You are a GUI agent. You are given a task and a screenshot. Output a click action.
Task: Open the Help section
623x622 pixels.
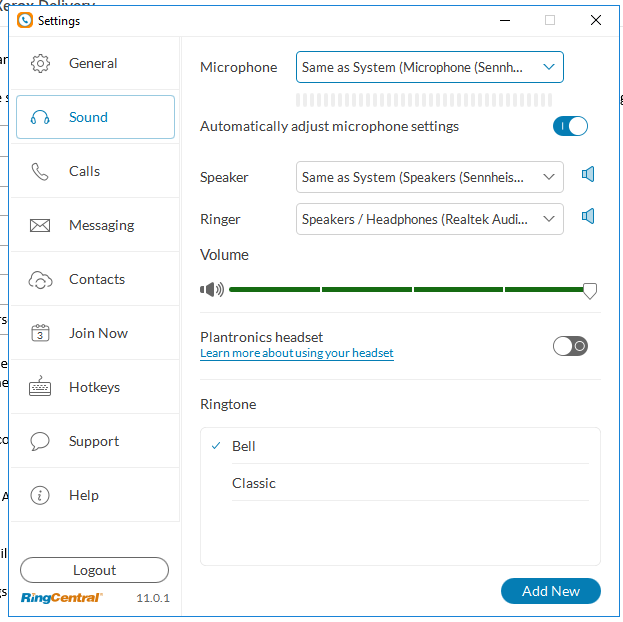click(x=84, y=495)
